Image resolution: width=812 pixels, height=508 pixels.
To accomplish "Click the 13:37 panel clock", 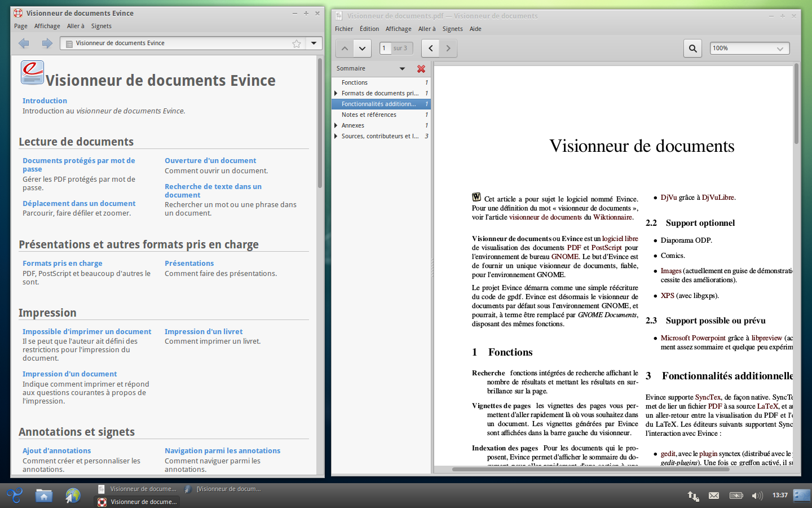I will [780, 495].
